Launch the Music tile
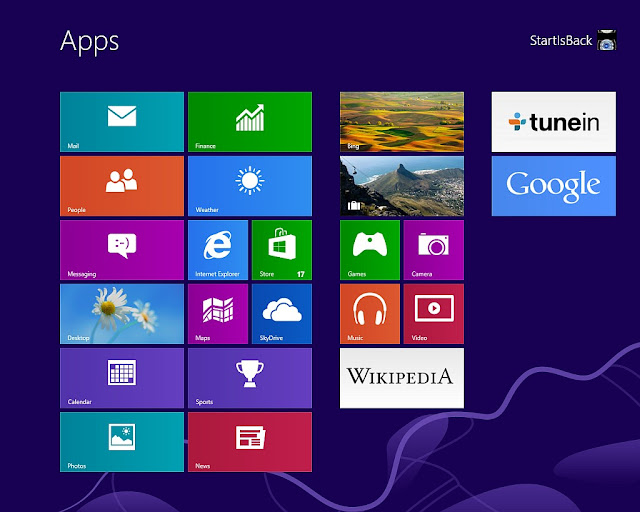Image resolution: width=640 pixels, height=512 pixels. pos(370,314)
